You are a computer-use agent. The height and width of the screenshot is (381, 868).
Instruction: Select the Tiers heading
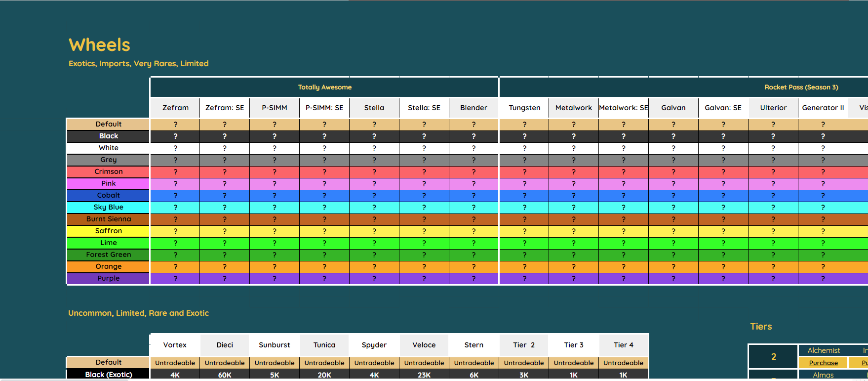761,327
